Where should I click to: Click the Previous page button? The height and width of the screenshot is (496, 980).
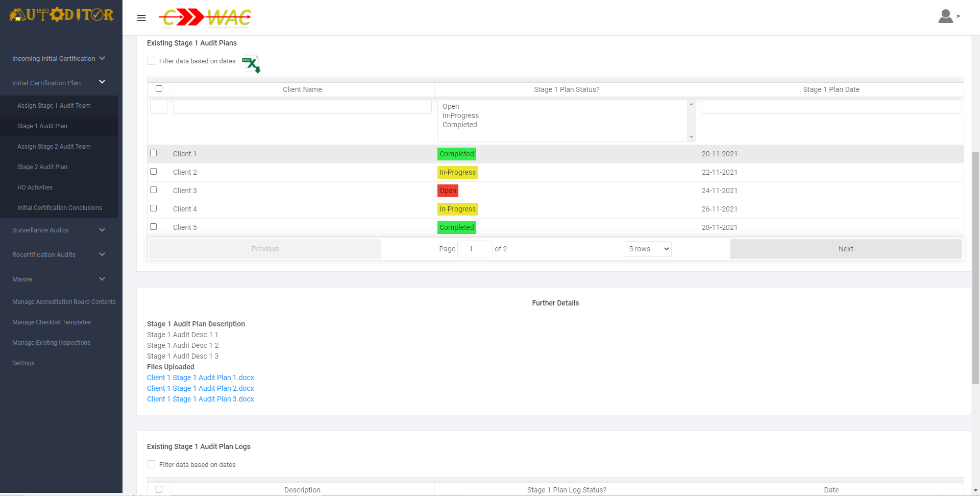pos(265,249)
